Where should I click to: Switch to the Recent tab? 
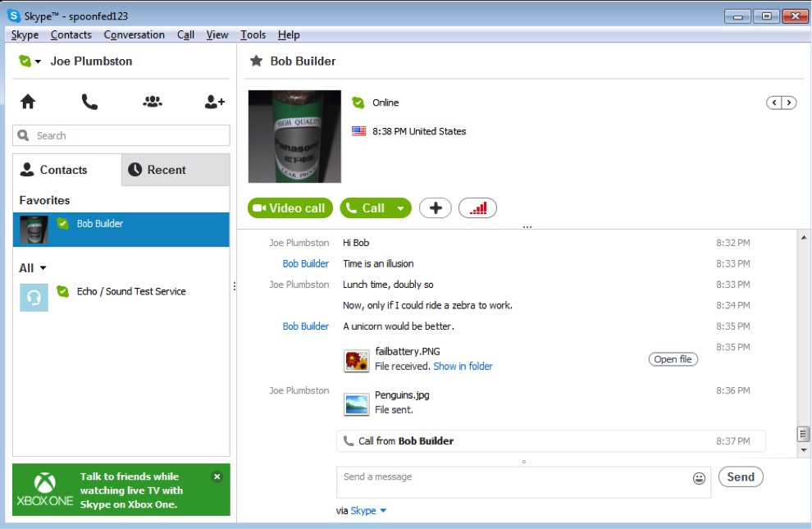(176, 170)
